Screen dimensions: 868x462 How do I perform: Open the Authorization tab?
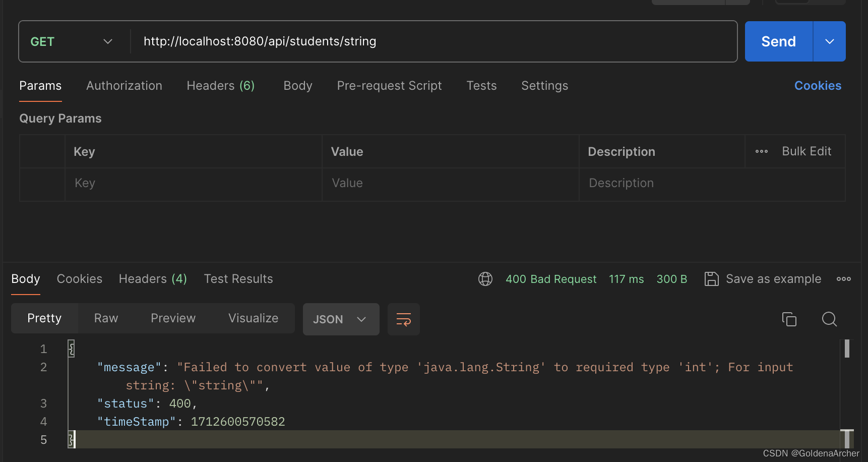(124, 86)
